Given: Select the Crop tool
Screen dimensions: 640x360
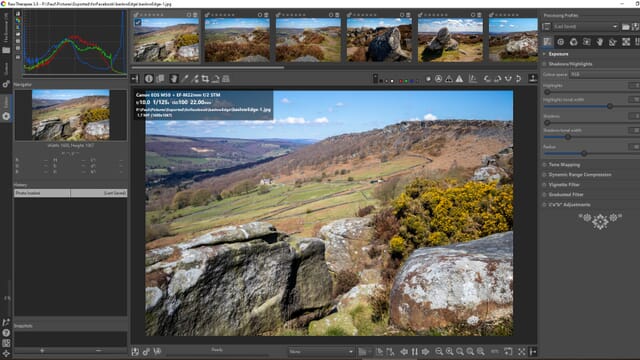Looking at the screenshot, I should coord(205,78).
